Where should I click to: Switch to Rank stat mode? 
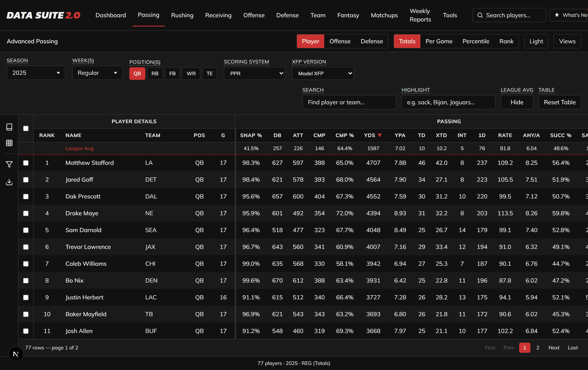(x=506, y=41)
